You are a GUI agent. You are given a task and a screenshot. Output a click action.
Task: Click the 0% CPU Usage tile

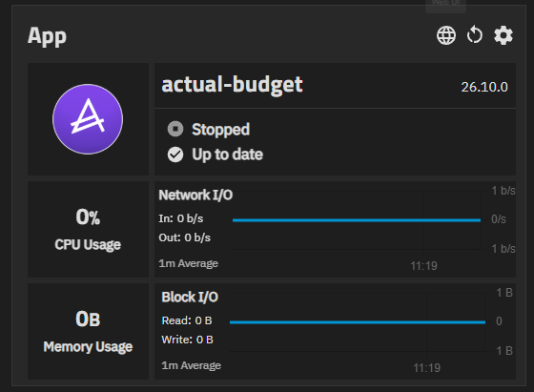pyautogui.click(x=88, y=229)
